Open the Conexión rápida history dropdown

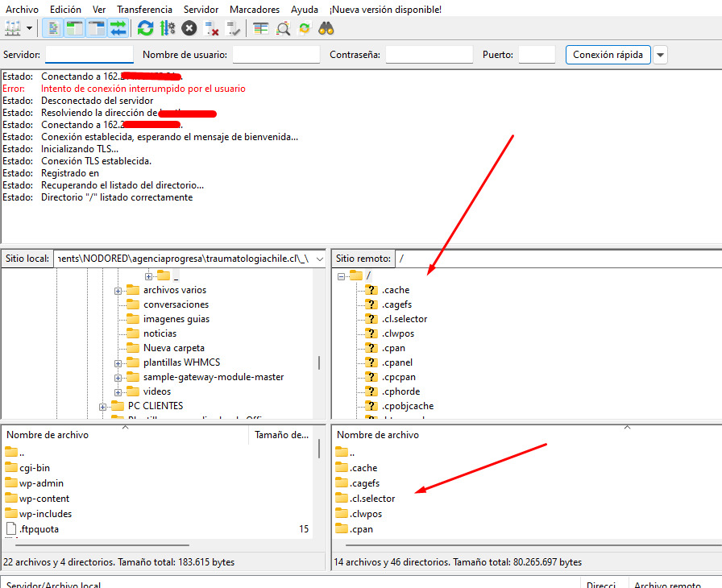point(661,55)
